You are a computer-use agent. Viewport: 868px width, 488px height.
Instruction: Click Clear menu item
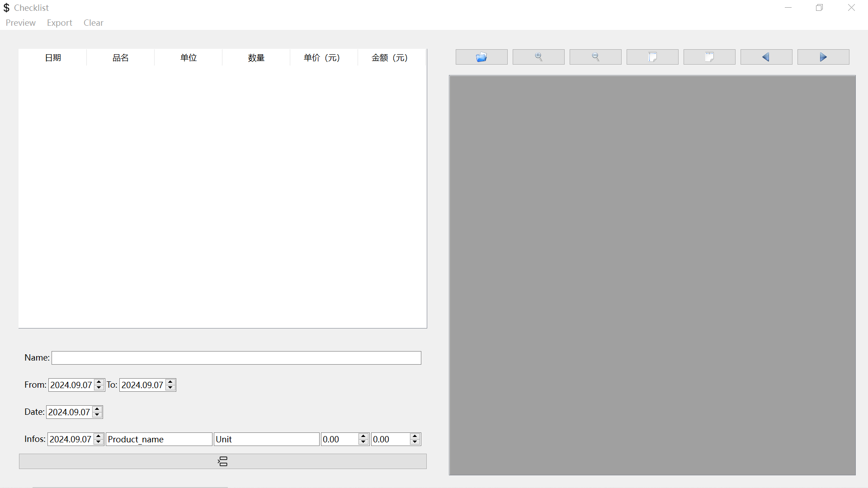pyautogui.click(x=93, y=23)
